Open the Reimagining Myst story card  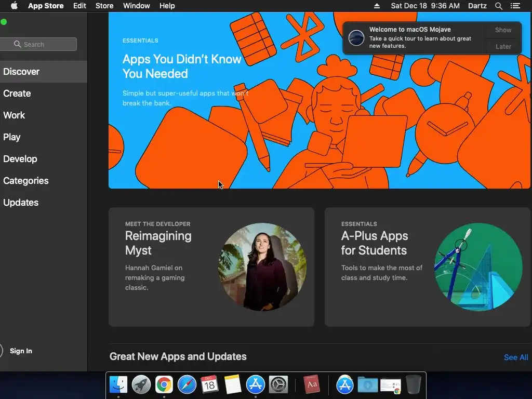click(x=211, y=267)
